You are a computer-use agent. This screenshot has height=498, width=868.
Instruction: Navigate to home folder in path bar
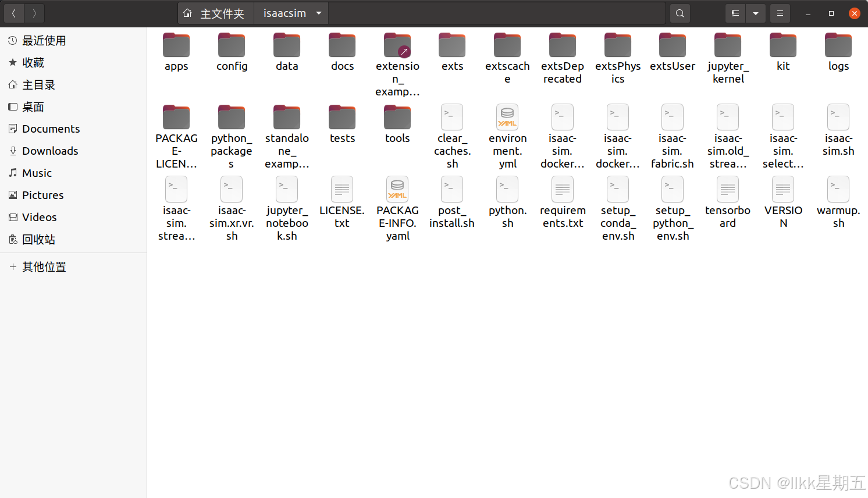215,13
